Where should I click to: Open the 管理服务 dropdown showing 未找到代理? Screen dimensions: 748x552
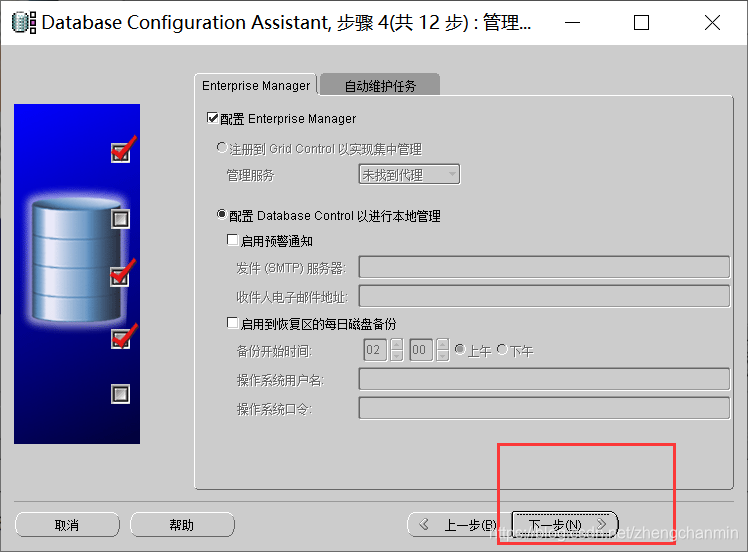[x=409, y=175]
